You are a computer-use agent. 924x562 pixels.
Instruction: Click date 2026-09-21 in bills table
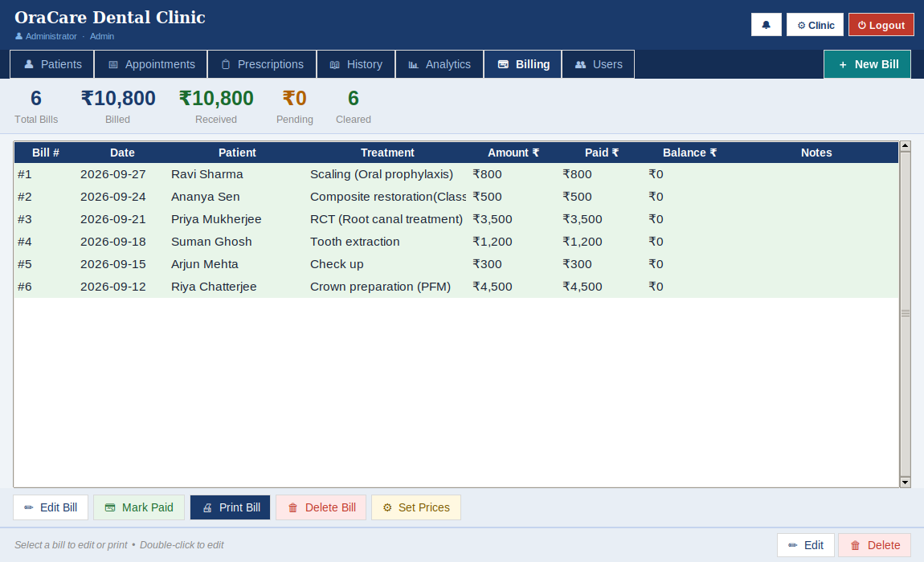(112, 219)
